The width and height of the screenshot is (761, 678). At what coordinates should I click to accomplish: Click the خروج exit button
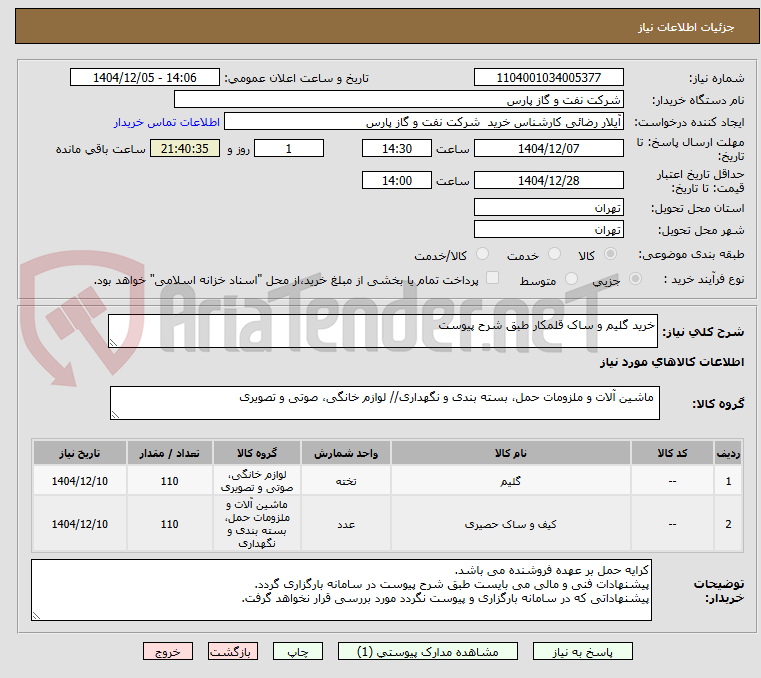tap(167, 651)
